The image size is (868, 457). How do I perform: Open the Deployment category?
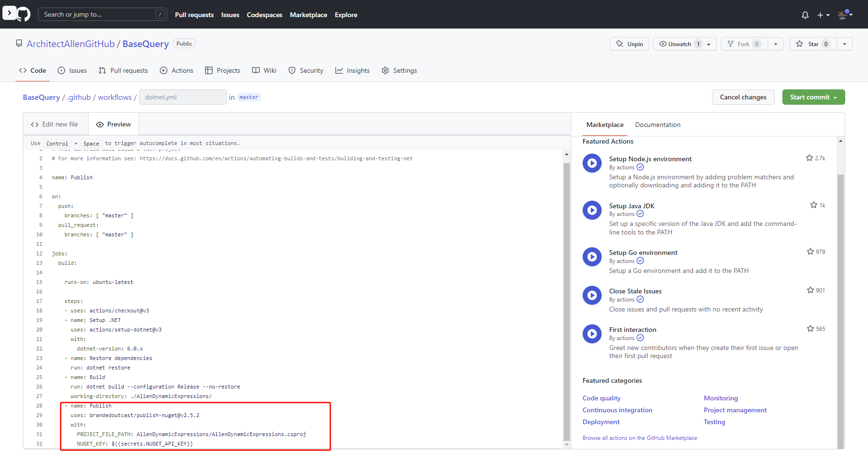[601, 422]
